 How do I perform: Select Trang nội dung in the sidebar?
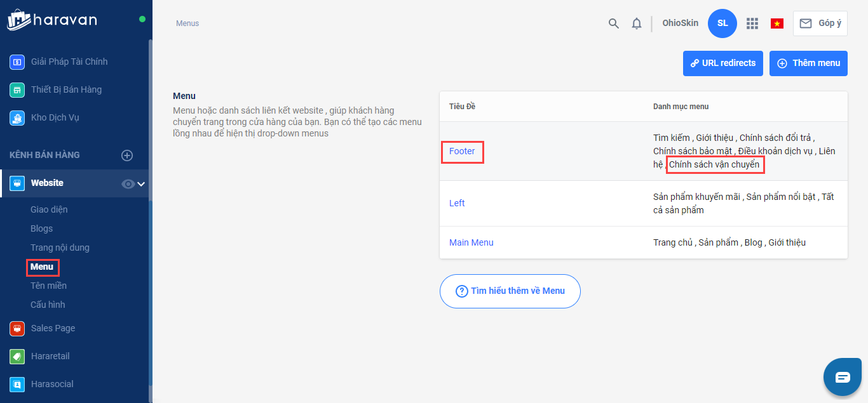(60, 248)
